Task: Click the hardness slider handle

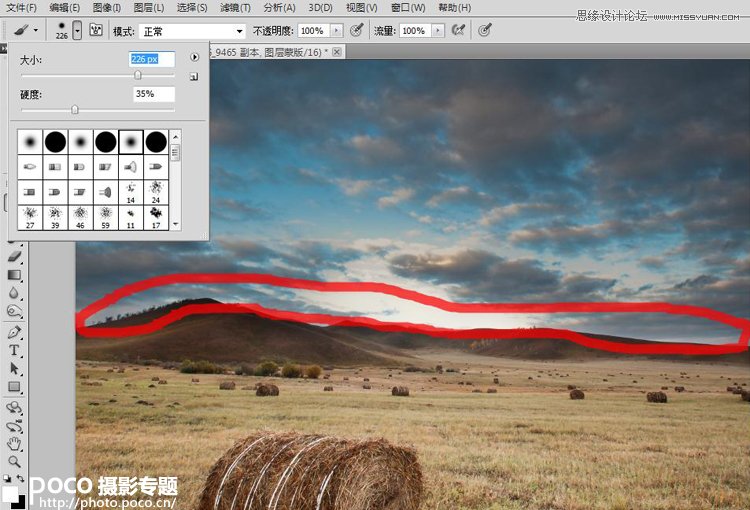Action: pyautogui.click(x=75, y=109)
